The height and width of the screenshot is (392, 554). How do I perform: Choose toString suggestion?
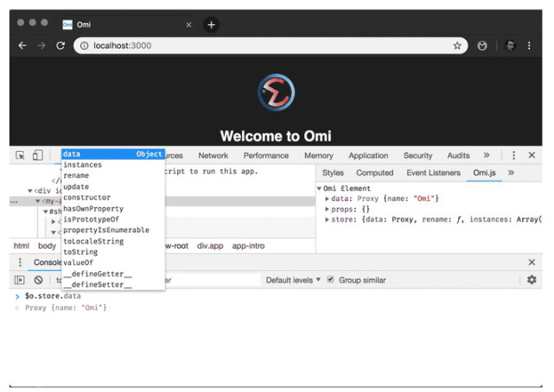pos(113,252)
